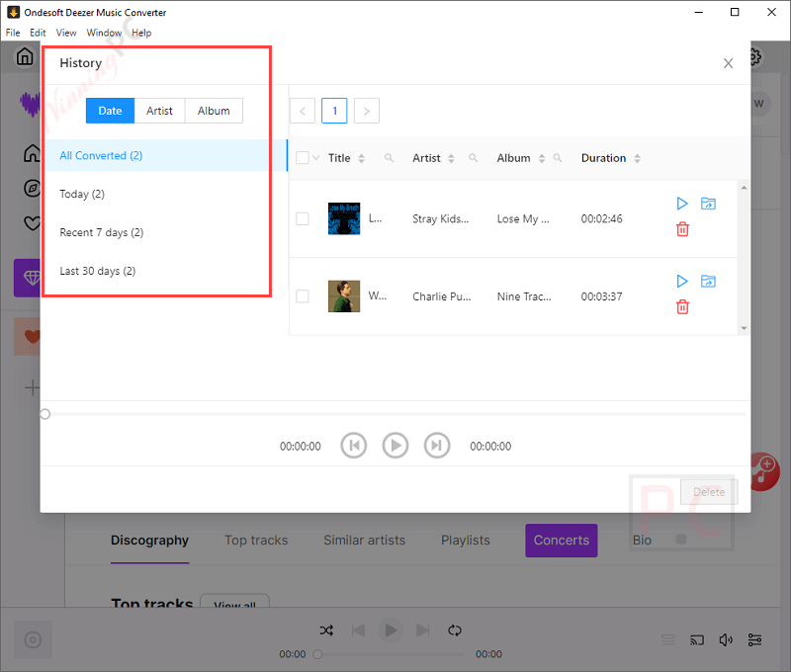The image size is (791, 672).
Task: Search within the Artist column
Action: (473, 158)
